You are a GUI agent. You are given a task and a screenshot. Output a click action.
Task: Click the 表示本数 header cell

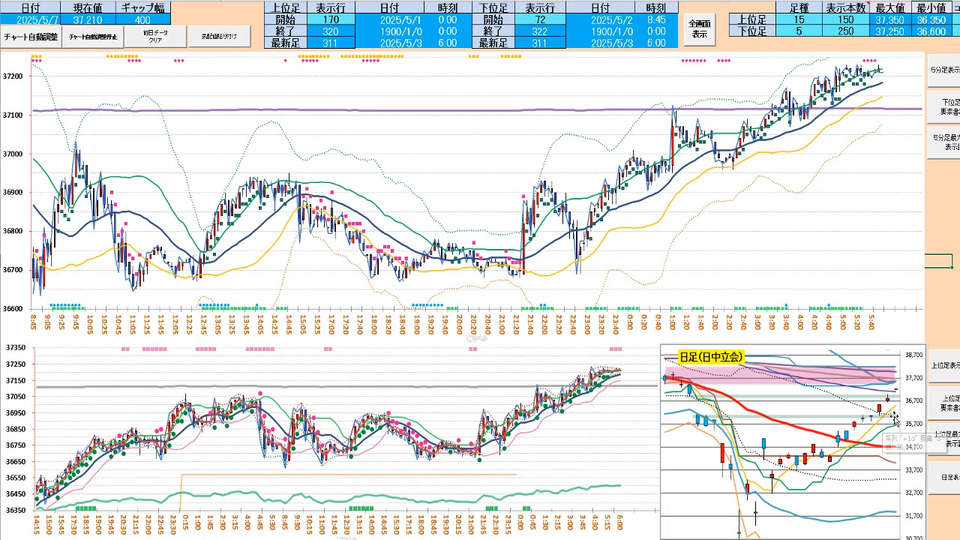tap(846, 8)
